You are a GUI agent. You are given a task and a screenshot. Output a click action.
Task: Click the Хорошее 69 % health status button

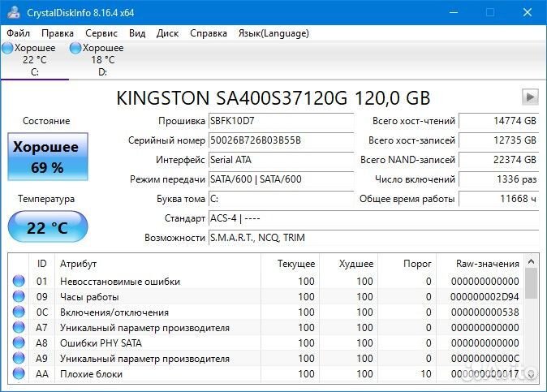click(x=48, y=157)
